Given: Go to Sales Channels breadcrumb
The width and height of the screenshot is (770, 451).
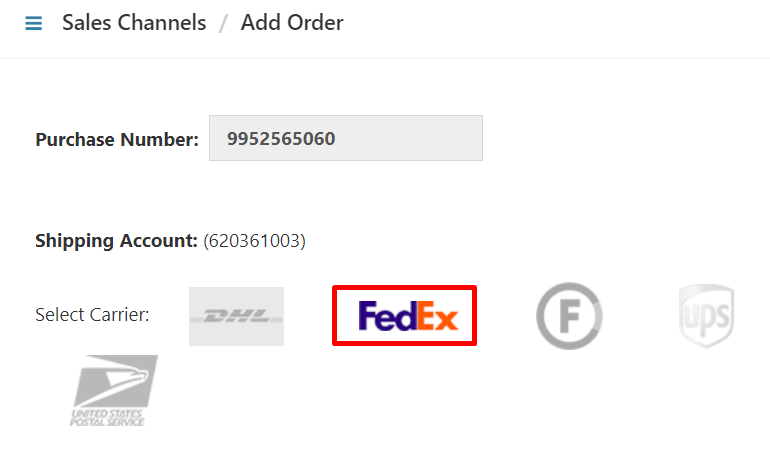Looking at the screenshot, I should (134, 23).
